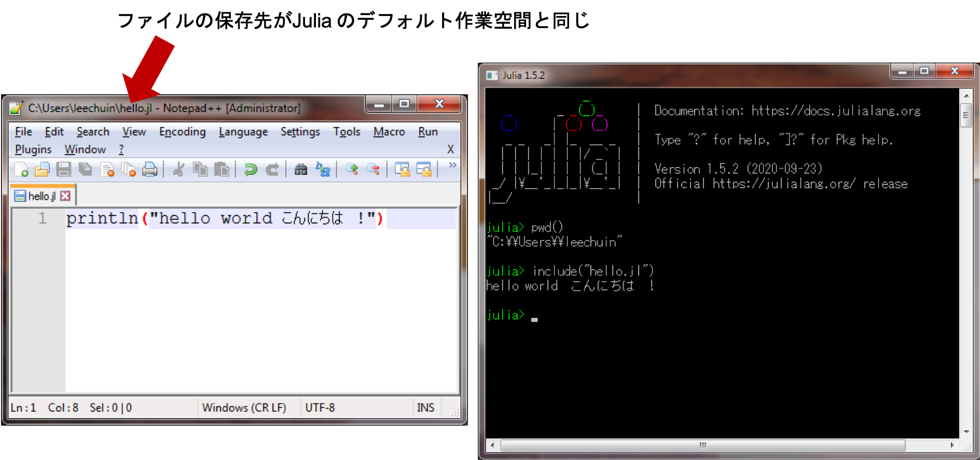
Task: Click the Paste toolbar icon
Action: coord(222,169)
